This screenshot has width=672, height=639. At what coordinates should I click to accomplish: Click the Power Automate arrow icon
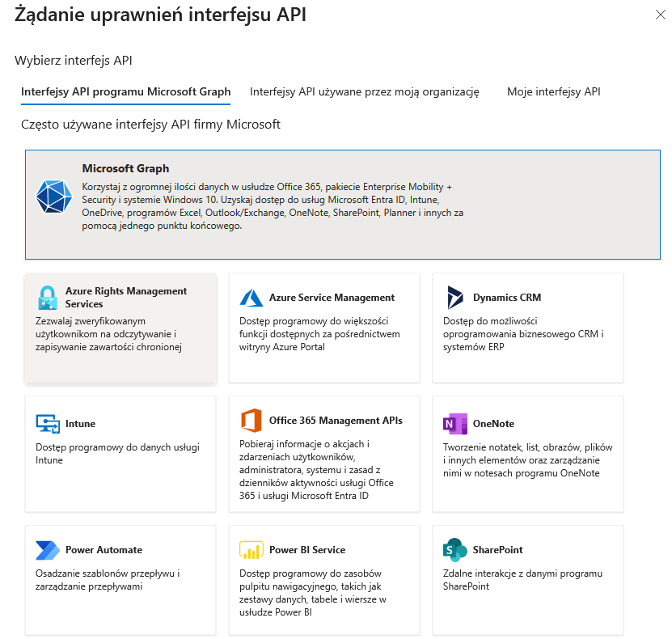pos(48,550)
